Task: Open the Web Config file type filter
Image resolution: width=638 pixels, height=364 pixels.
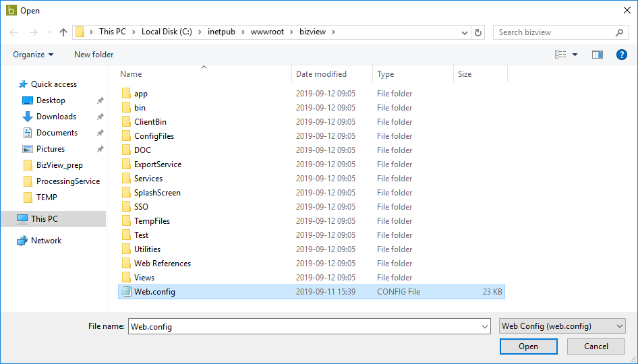Action: coord(562,326)
